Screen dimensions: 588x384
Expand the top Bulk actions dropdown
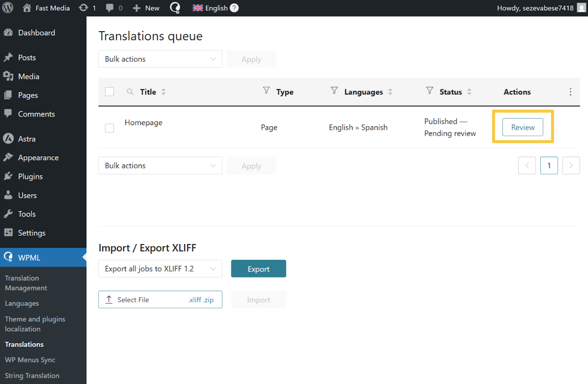[x=160, y=59]
